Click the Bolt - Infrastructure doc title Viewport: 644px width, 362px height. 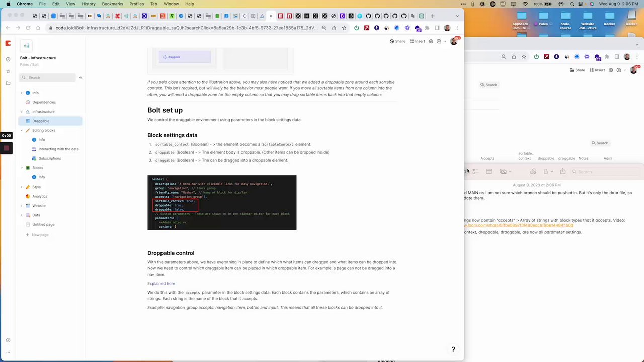38,58
